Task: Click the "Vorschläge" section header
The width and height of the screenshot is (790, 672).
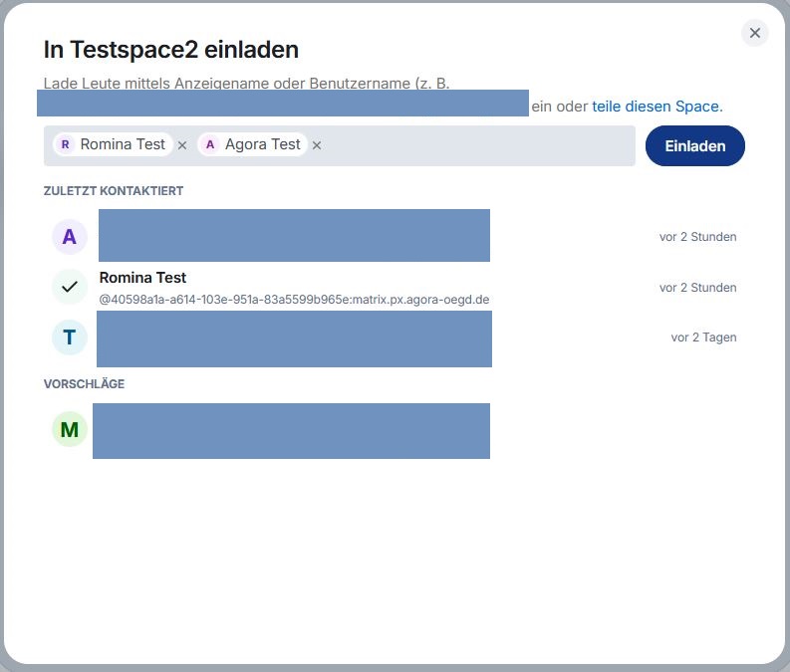Action: [84, 383]
